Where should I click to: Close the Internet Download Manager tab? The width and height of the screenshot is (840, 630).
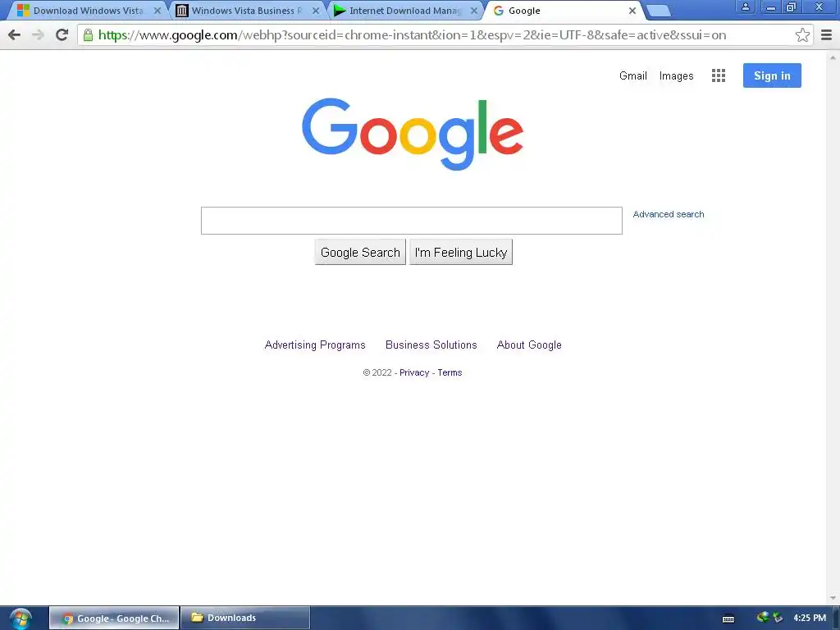tap(473, 11)
